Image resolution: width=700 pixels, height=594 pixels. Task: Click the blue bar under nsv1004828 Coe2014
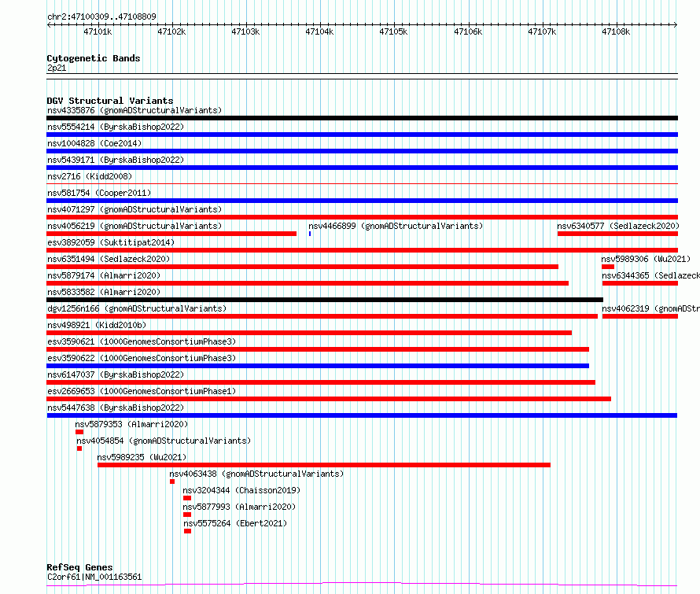coord(362,151)
